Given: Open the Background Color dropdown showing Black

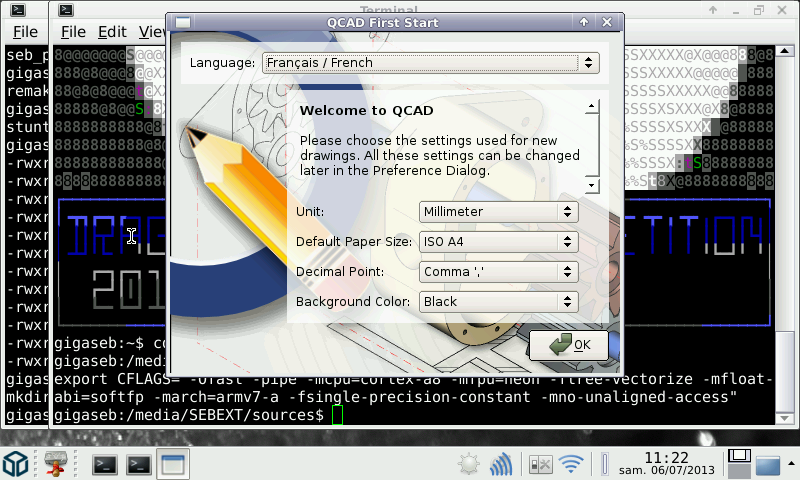Looking at the screenshot, I should point(498,302).
